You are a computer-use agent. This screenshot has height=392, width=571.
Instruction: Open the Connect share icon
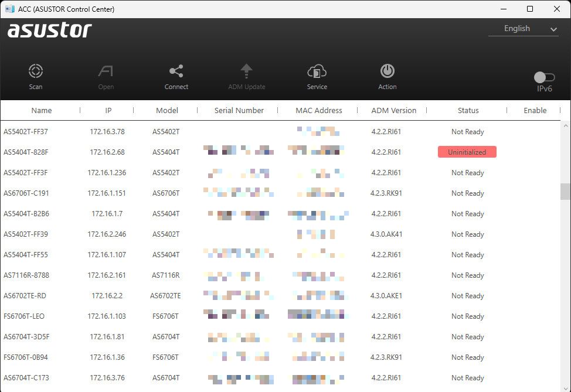[176, 71]
